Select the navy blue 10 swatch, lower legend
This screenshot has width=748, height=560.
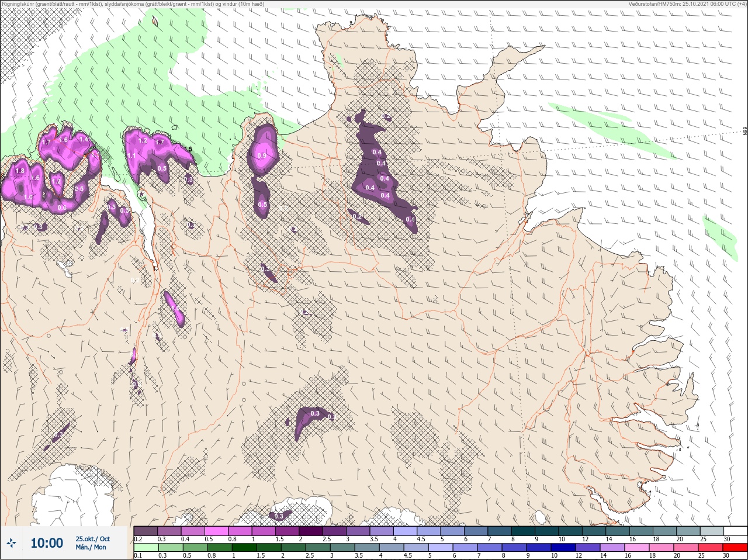(x=563, y=548)
